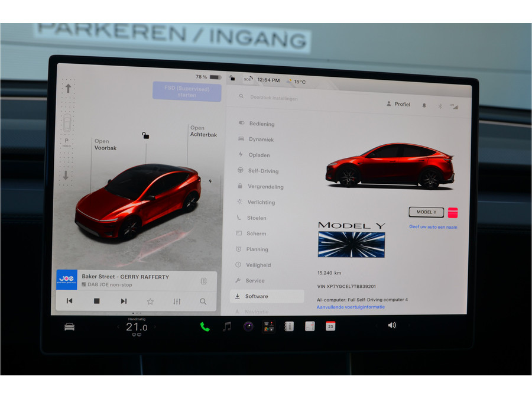Open Bluetooth settings icon
This screenshot has height=399, width=532.
[440, 106]
